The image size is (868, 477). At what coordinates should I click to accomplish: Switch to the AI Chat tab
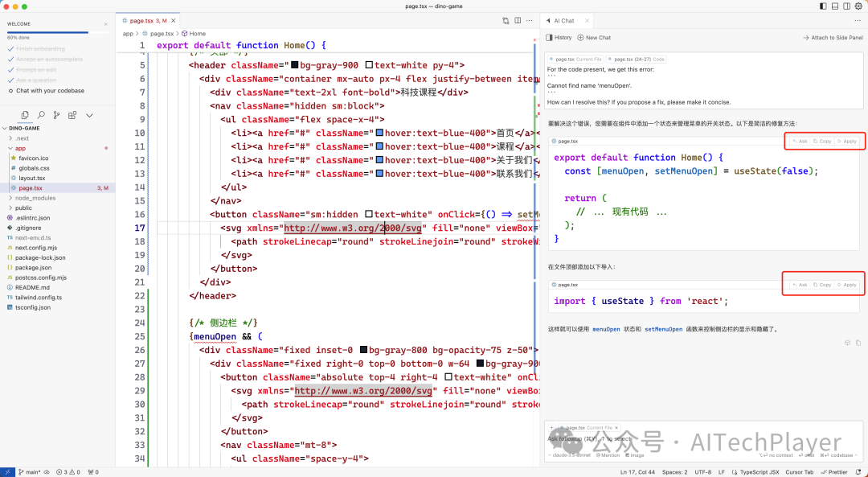(563, 20)
